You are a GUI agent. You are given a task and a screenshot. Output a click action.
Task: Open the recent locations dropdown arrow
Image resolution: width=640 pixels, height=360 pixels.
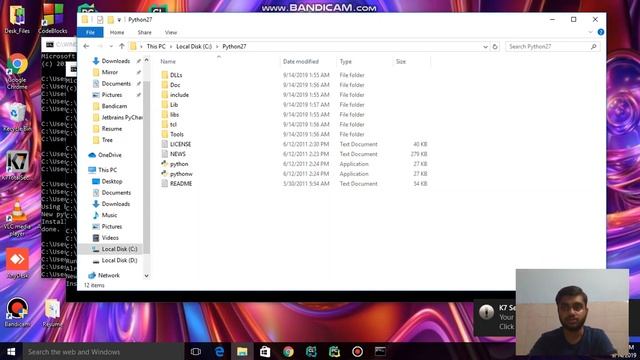click(111, 47)
